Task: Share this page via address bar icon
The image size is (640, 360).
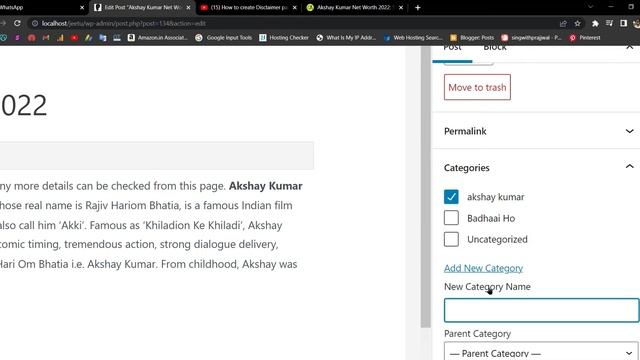Action: [563, 23]
